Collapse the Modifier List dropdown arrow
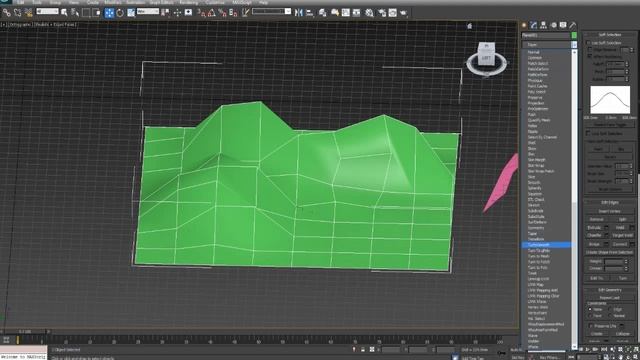Viewport: 640px width, 360px height. click(x=574, y=44)
